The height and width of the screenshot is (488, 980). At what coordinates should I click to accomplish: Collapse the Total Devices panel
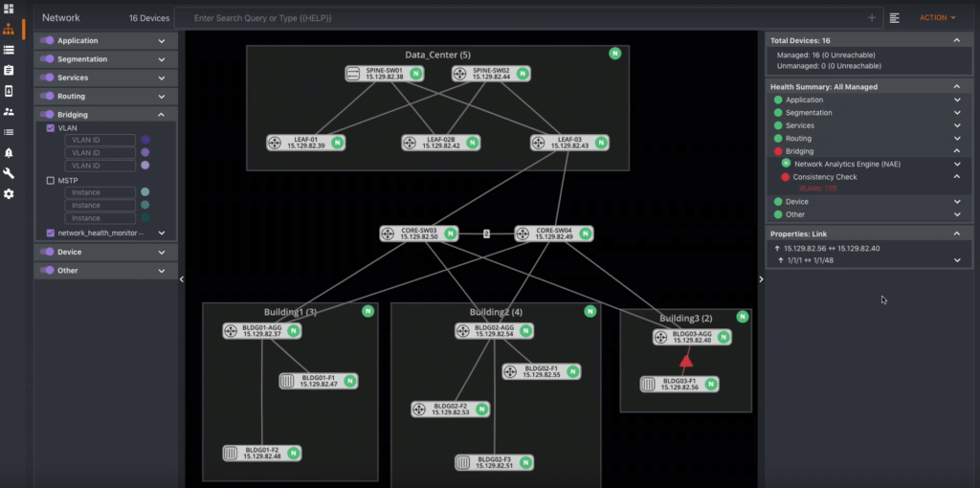pyautogui.click(x=957, y=40)
